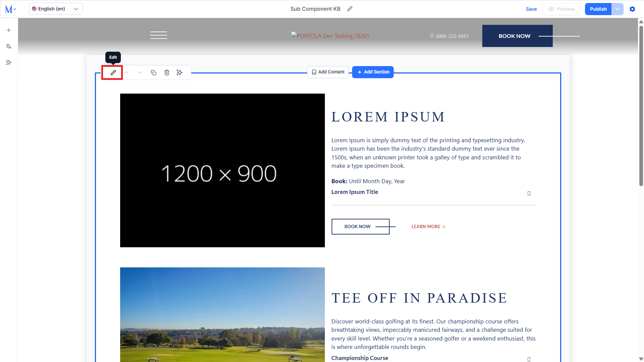Follow the LEARN MORE link
Image resolution: width=644 pixels, height=362 pixels.
[x=428, y=227]
